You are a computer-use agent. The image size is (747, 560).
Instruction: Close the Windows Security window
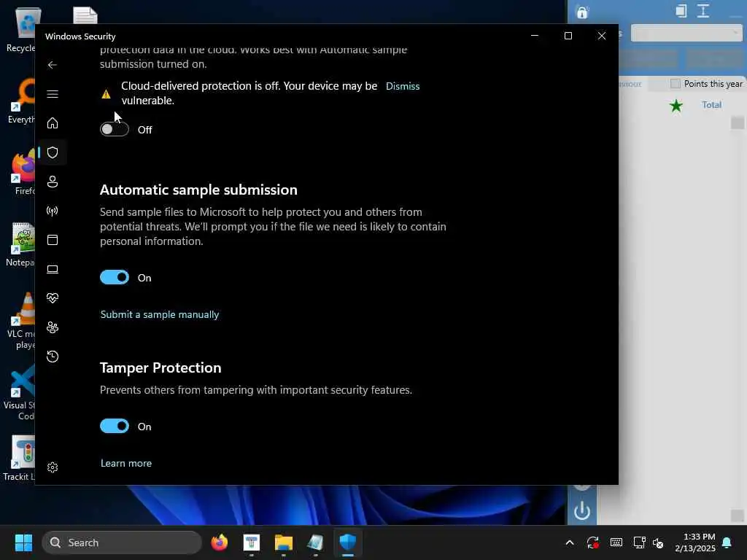(x=602, y=36)
